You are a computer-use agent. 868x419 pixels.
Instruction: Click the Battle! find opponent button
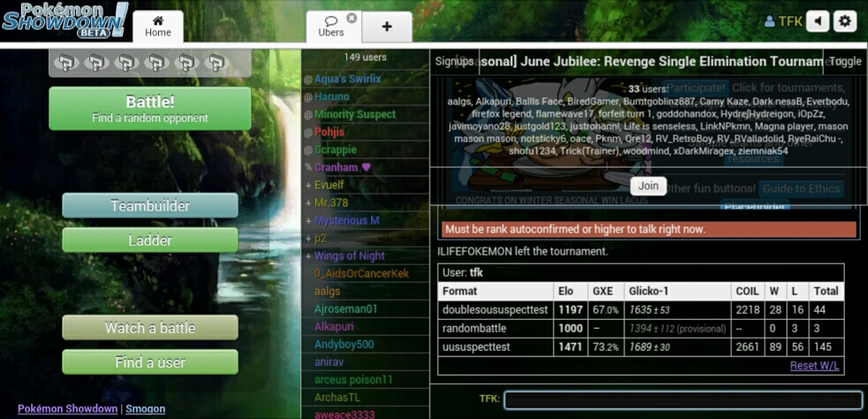click(150, 109)
